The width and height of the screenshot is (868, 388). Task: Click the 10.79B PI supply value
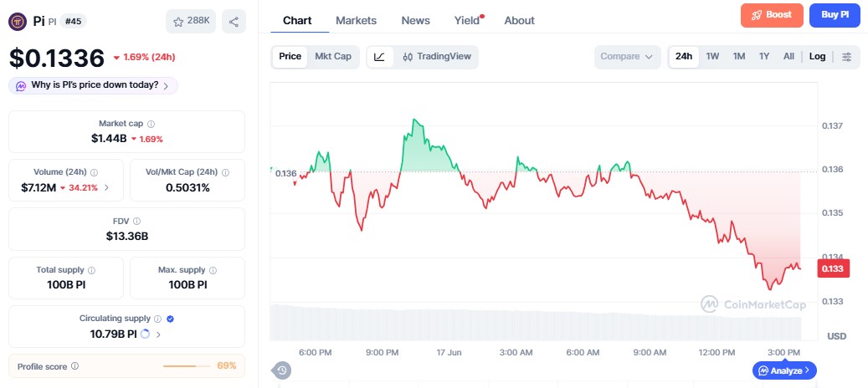114,334
